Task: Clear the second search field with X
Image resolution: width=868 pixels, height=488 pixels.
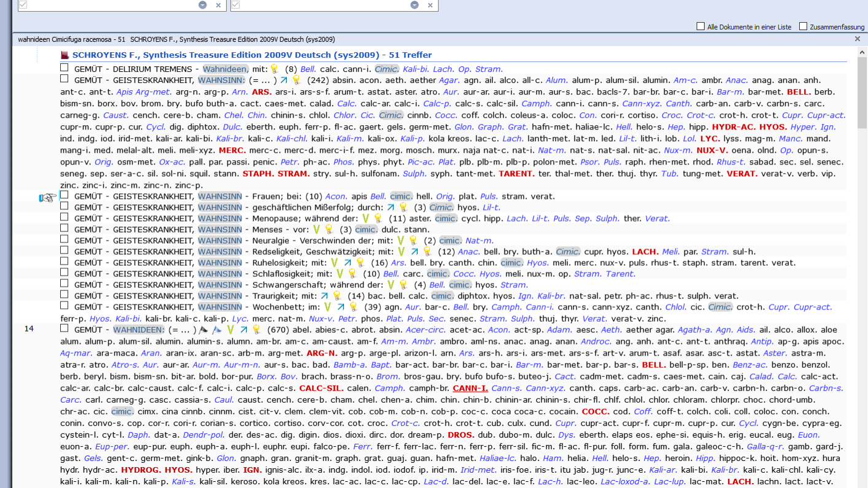Action: (430, 5)
